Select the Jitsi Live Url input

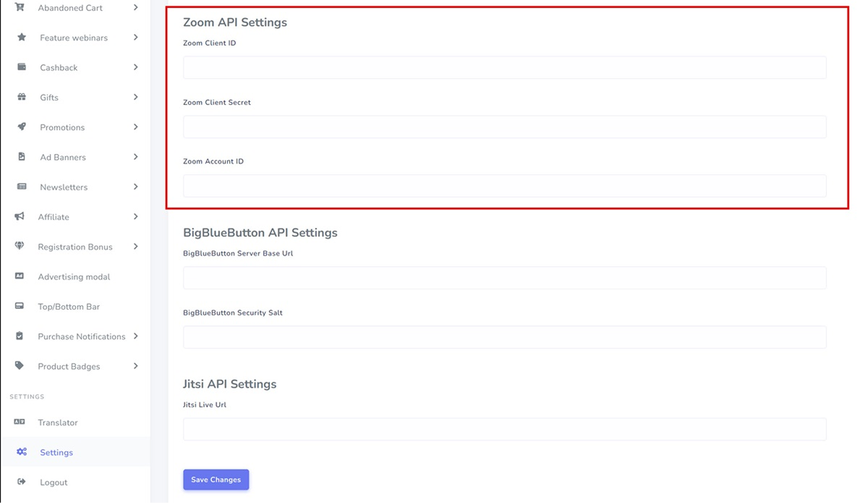click(504, 429)
